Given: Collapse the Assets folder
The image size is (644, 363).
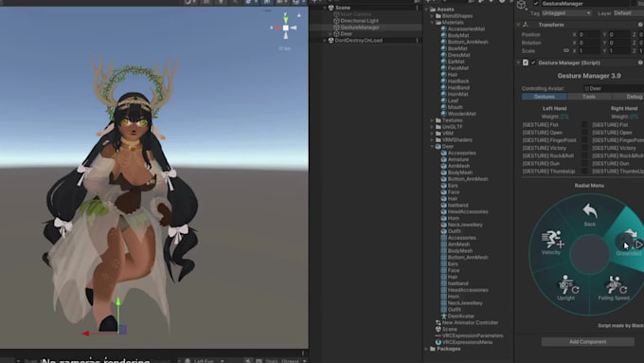Looking at the screenshot, I should (426, 9).
